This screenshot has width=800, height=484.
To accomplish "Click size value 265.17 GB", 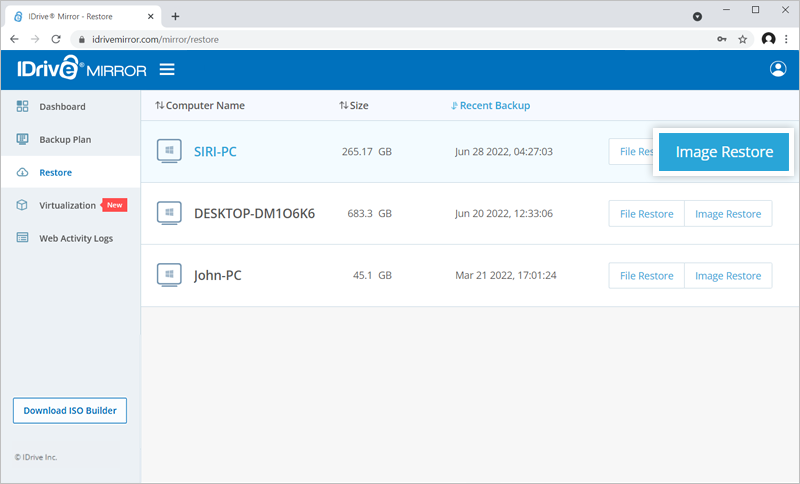I will (x=367, y=151).
